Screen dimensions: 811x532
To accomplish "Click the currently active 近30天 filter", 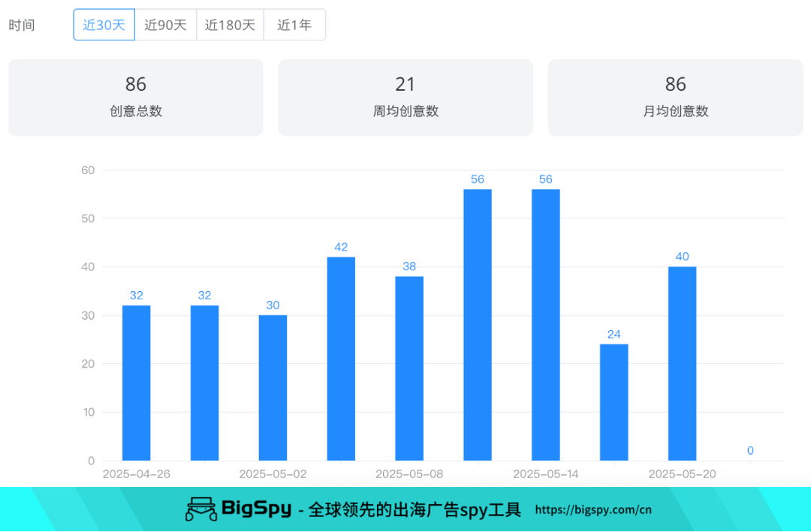I will coord(104,24).
